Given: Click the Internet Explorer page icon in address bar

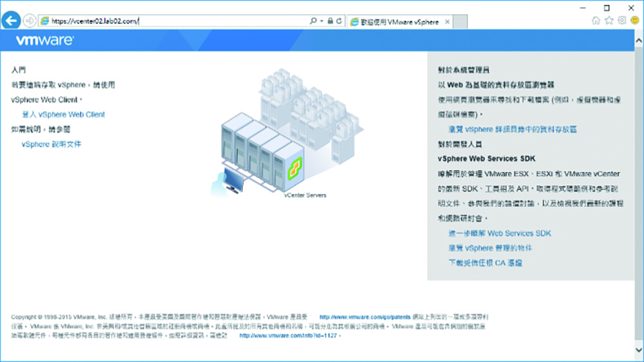Looking at the screenshot, I should pyautogui.click(x=45, y=21).
